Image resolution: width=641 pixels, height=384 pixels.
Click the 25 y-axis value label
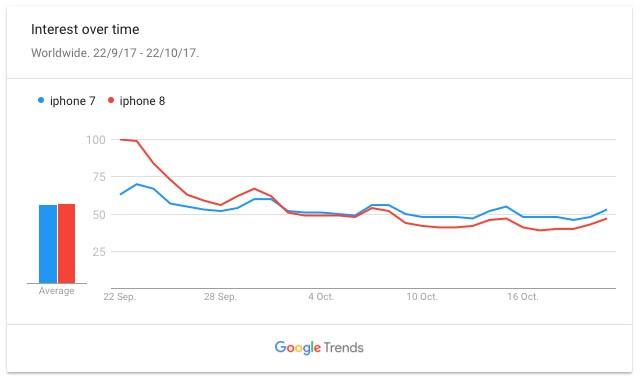(x=99, y=252)
